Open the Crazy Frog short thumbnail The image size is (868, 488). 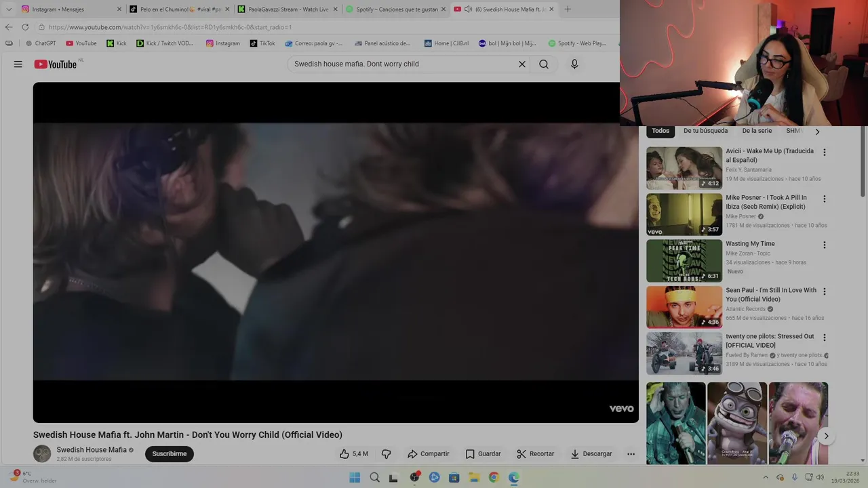tap(737, 424)
